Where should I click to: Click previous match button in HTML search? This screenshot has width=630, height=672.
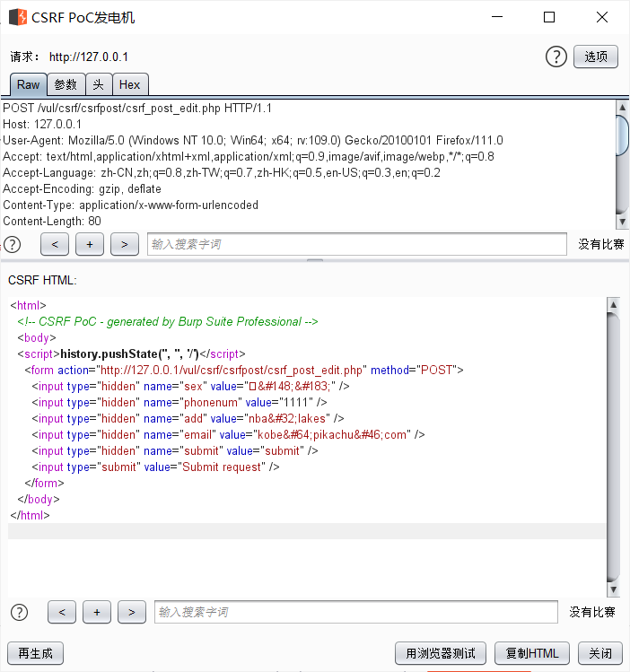pyautogui.click(x=62, y=612)
